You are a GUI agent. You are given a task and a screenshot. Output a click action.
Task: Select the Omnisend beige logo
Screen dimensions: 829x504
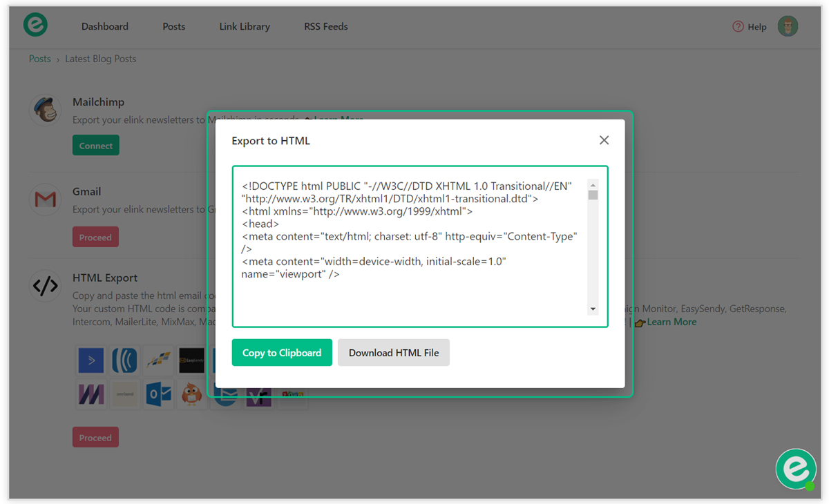click(x=124, y=394)
